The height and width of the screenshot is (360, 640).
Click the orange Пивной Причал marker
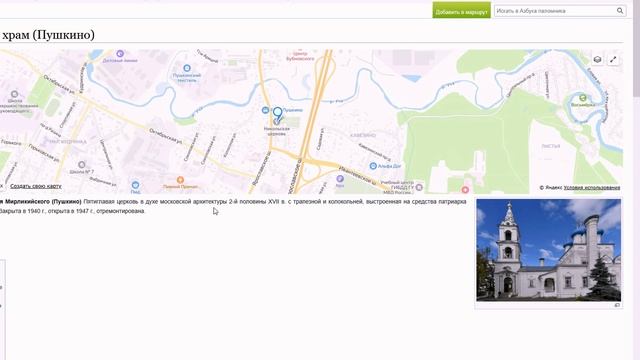coord(180,180)
